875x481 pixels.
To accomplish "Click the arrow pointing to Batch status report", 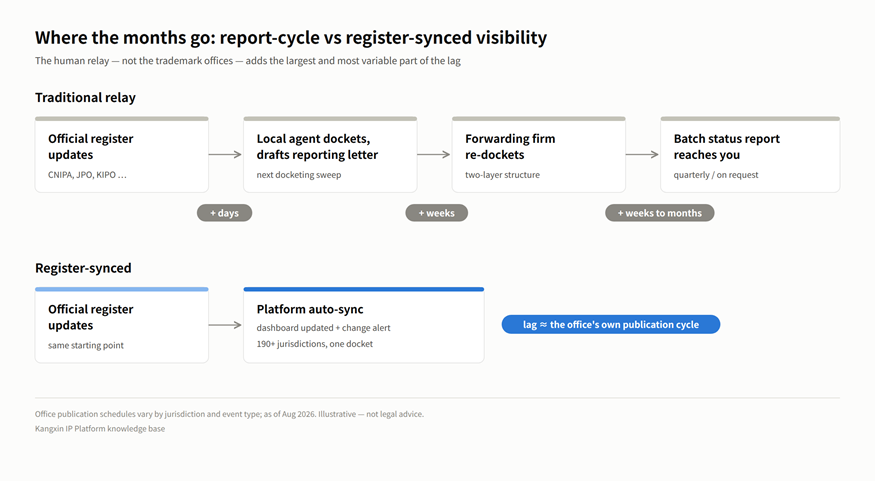I will [x=642, y=155].
